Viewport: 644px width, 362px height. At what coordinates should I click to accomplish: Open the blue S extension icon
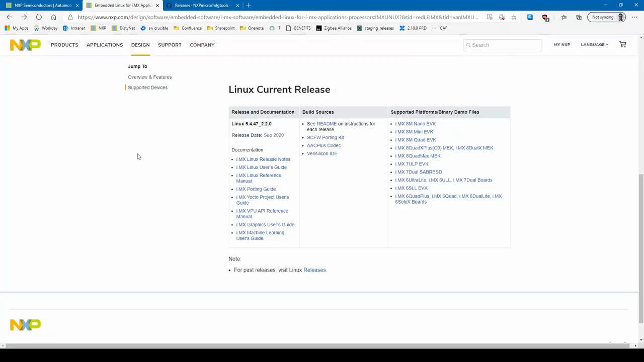point(530,17)
